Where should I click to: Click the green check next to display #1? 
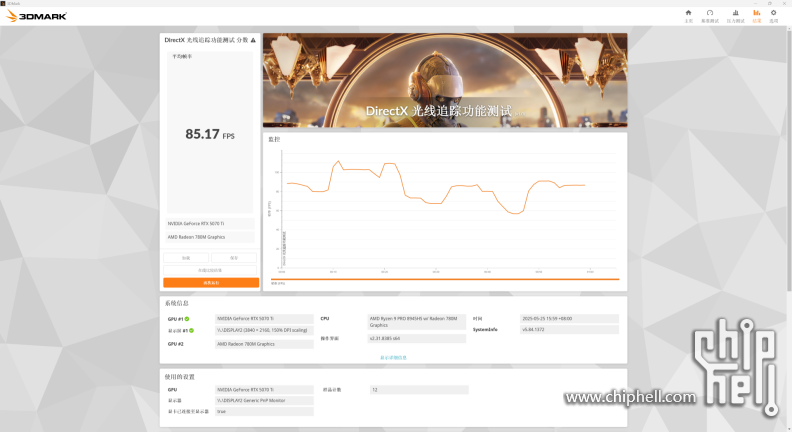(x=191, y=330)
